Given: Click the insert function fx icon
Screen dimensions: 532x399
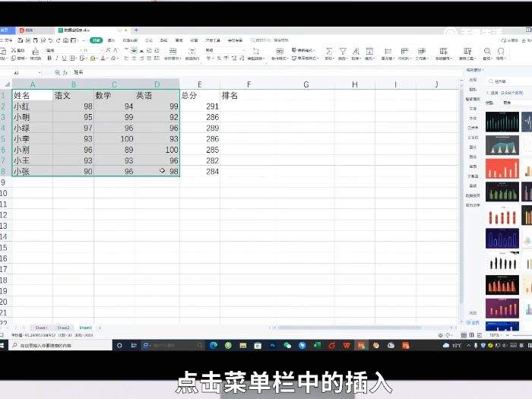Looking at the screenshot, I should (x=65, y=72).
